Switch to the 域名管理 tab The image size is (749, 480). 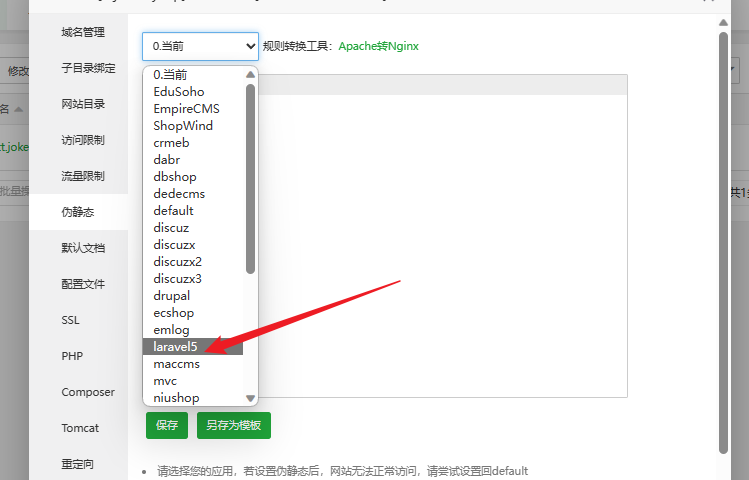83,32
